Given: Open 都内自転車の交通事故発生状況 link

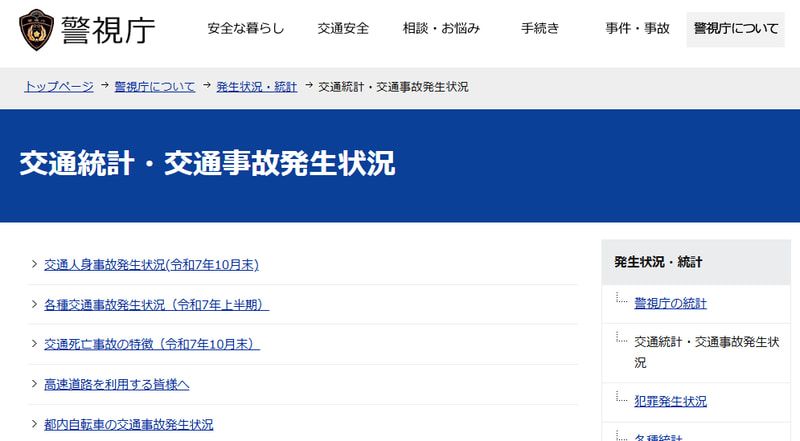Looking at the screenshot, I should [129, 424].
